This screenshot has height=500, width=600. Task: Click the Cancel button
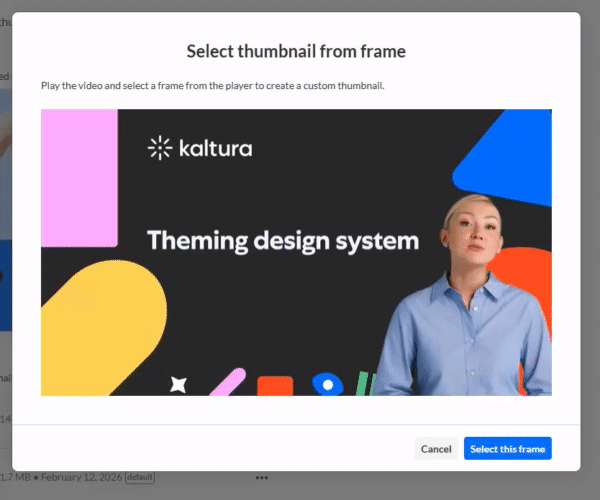tap(436, 448)
